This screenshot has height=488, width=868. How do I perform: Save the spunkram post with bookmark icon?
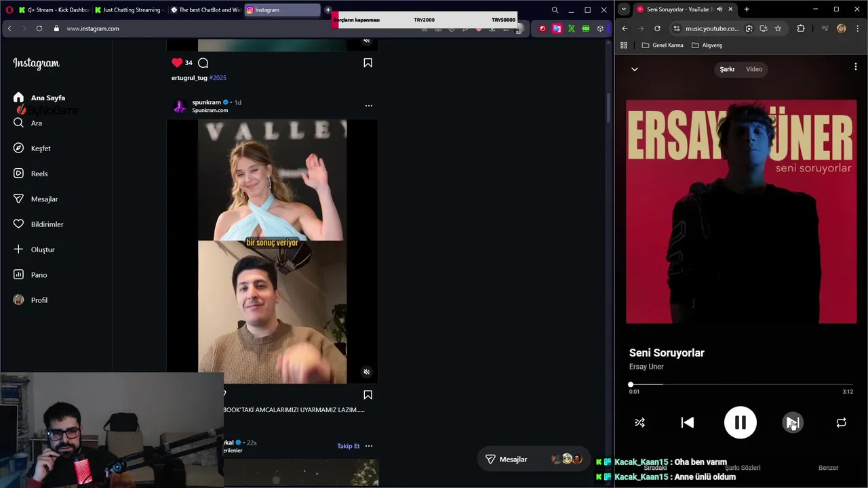(x=368, y=394)
